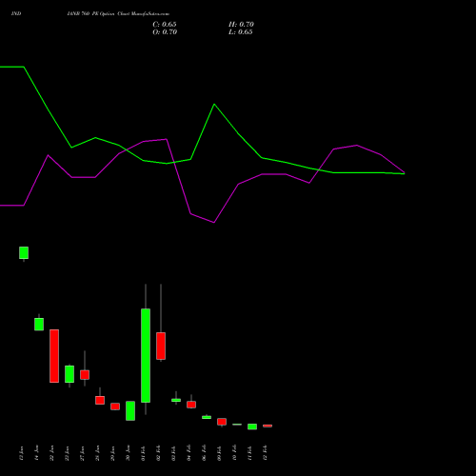Viewport: 476px width, 476px height.
Task: Select the red candle above 02 Feb
Action: (161, 346)
